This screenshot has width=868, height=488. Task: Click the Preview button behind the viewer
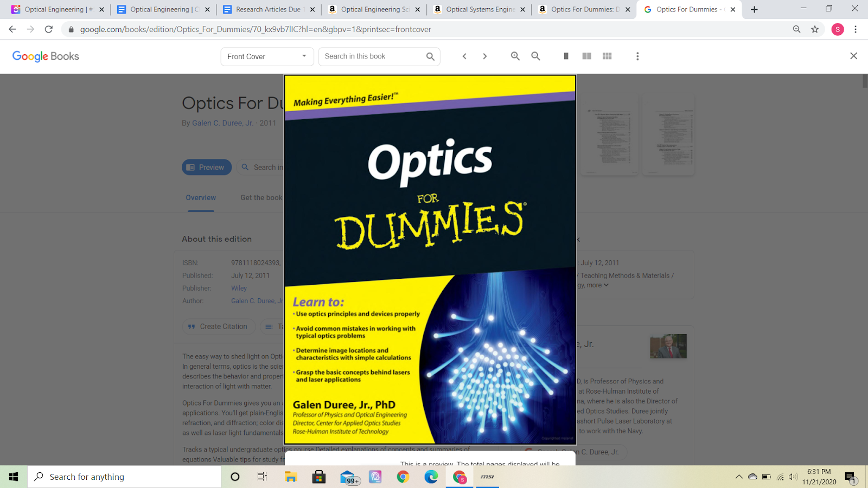tap(207, 168)
